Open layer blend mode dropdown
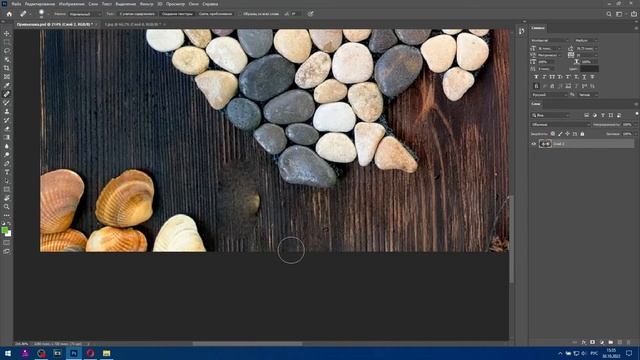This screenshot has height=360, width=640. [560, 124]
